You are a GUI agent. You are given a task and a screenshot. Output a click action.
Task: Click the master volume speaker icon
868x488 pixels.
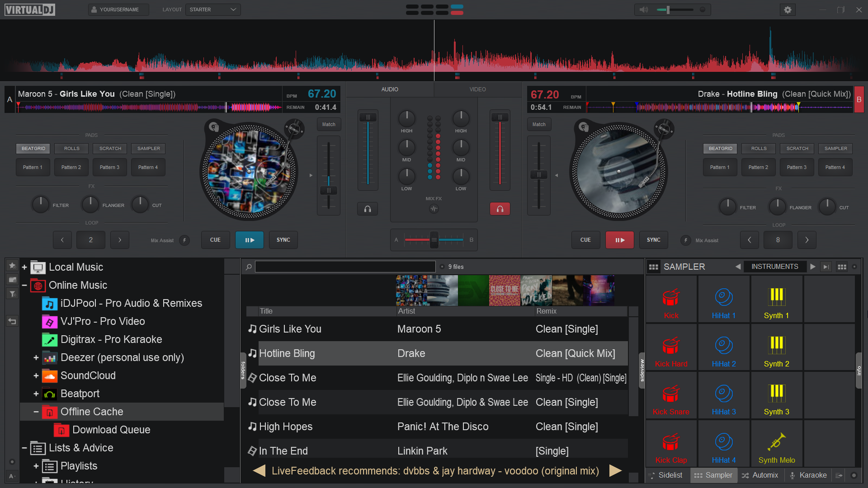644,9
